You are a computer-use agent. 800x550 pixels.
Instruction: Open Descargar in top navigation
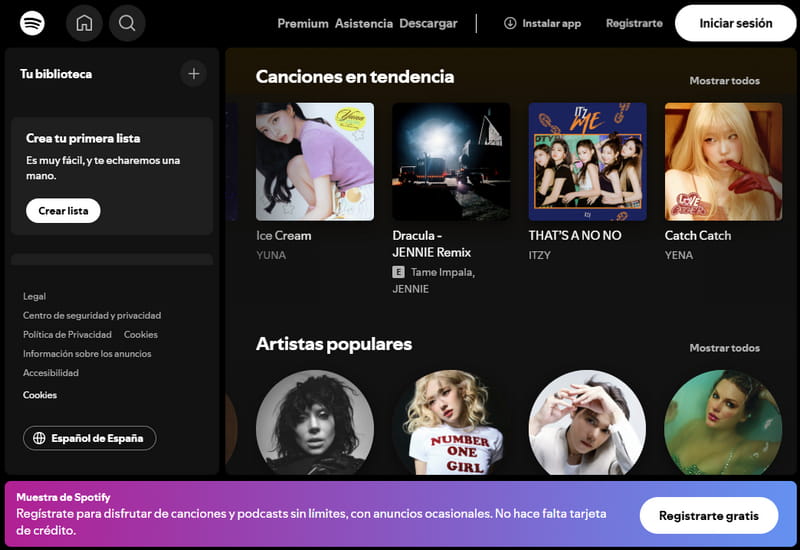coord(428,23)
